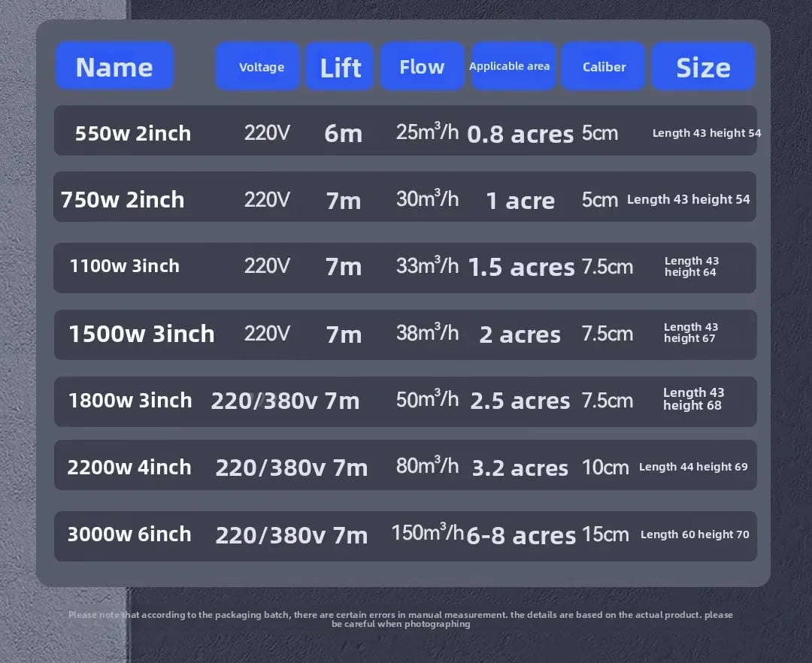Click the 10cm caliber value
Viewport: 812px width, 663px height.
click(605, 468)
